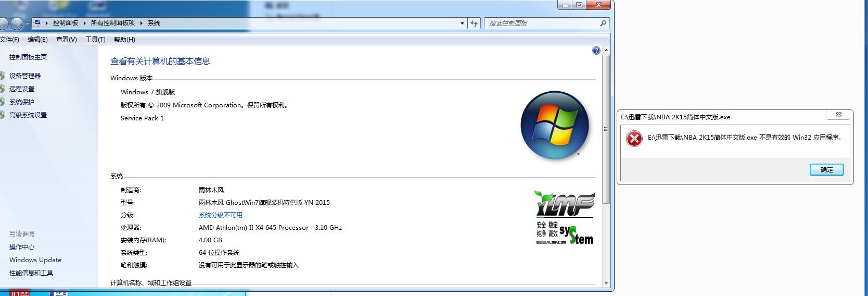868x296 pixels.
Task: Open the 帮助(H) menu
Action: point(124,40)
